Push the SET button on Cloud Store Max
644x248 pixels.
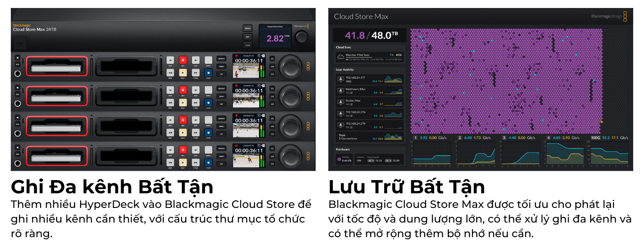[248, 37]
